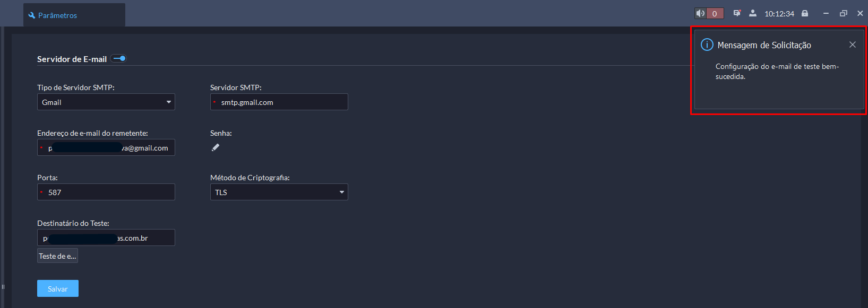Click the Salvar button
Image resolution: width=868 pixels, height=308 pixels.
[58, 288]
